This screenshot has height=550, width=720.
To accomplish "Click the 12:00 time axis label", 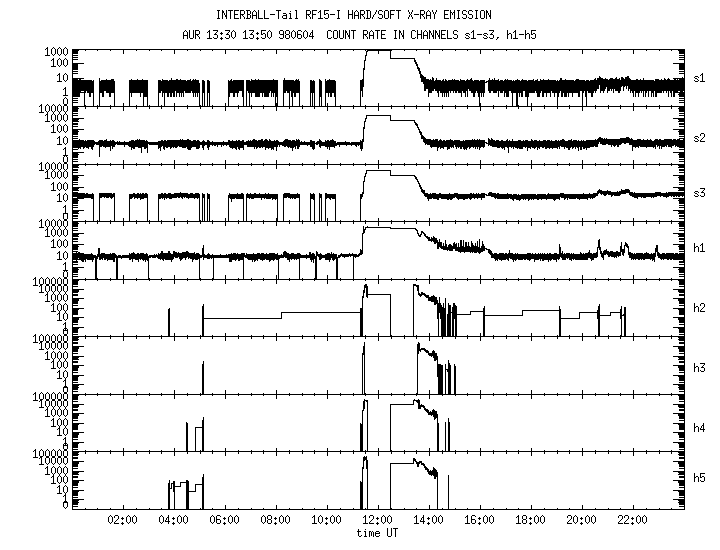I will click(377, 520).
